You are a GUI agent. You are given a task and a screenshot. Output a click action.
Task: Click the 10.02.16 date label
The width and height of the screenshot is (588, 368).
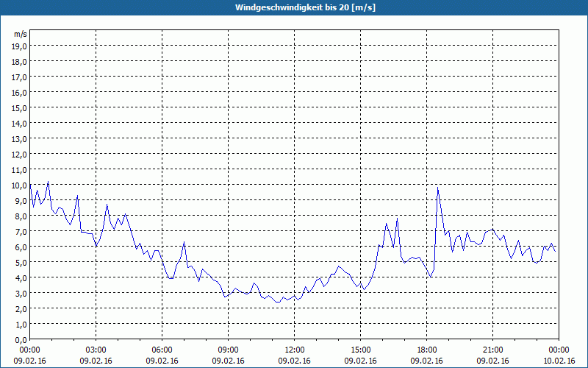[x=559, y=361]
